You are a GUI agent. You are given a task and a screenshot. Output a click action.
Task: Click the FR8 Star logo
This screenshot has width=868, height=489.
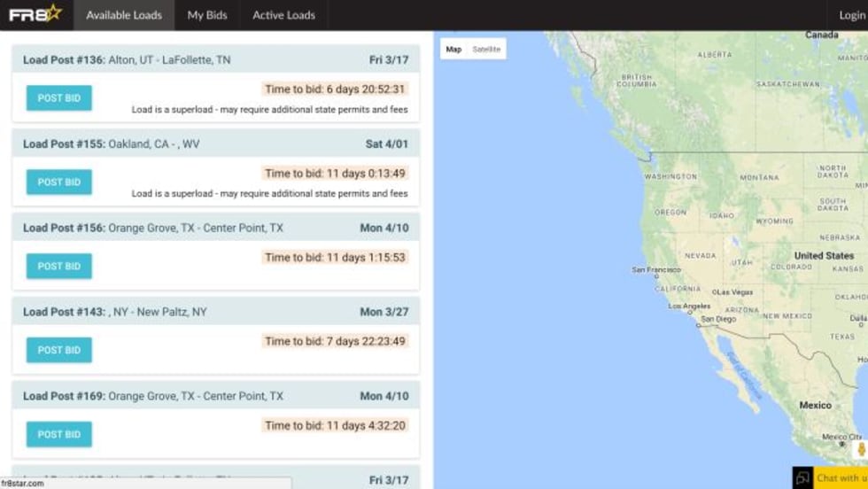pos(35,15)
